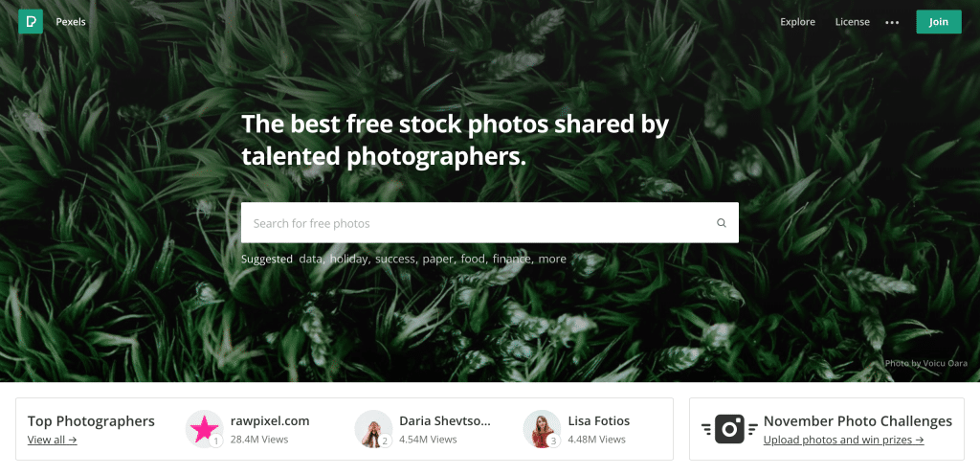
Task: Click the camera photo challenge icon
Action: 729,429
